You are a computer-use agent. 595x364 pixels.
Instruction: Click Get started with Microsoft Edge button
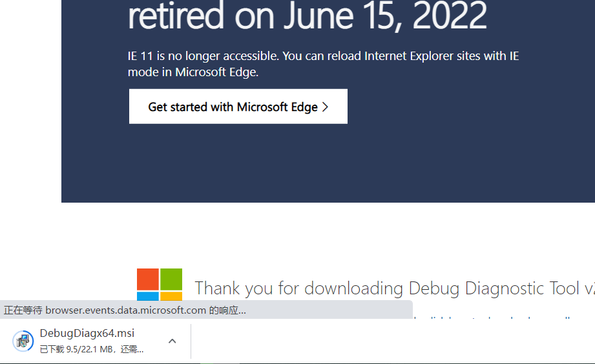point(238,106)
